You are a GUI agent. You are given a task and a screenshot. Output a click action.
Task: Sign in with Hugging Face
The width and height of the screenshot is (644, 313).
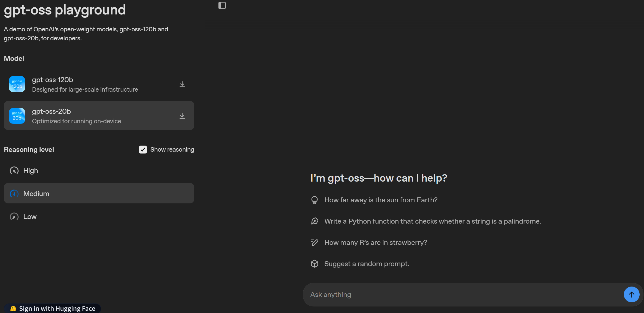pyautogui.click(x=53, y=308)
